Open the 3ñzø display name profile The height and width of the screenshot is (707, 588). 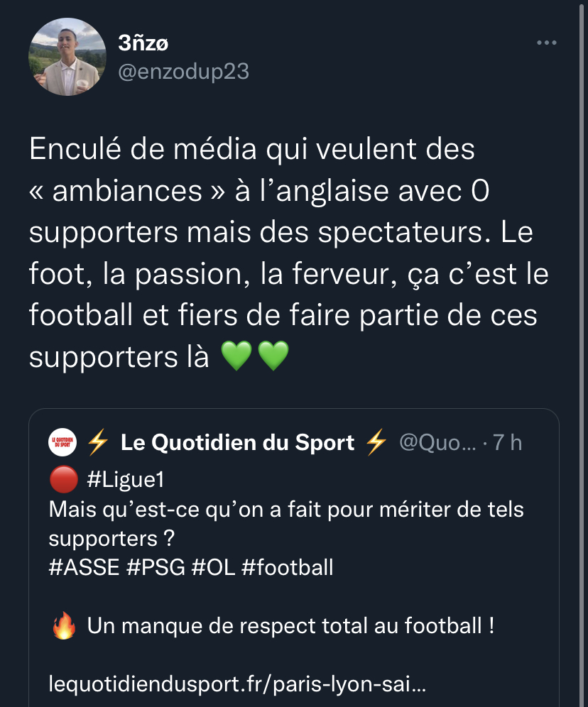(143, 43)
